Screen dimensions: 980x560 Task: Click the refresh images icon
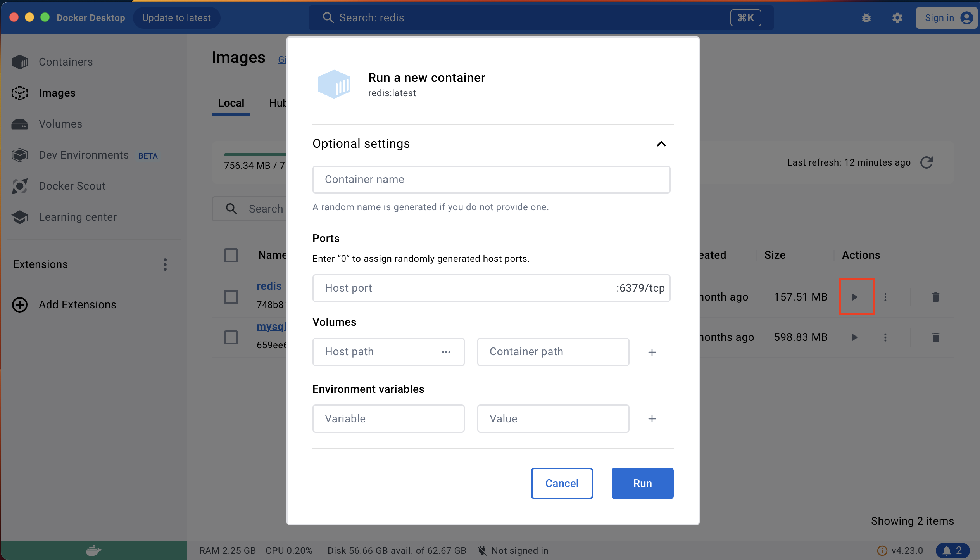927,162
